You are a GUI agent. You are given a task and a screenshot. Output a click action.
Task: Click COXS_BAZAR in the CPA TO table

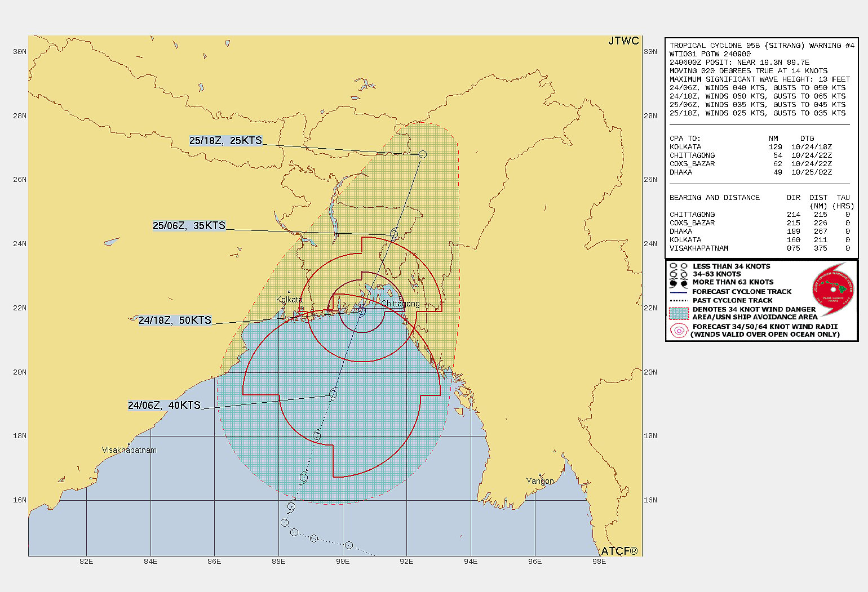point(692,164)
